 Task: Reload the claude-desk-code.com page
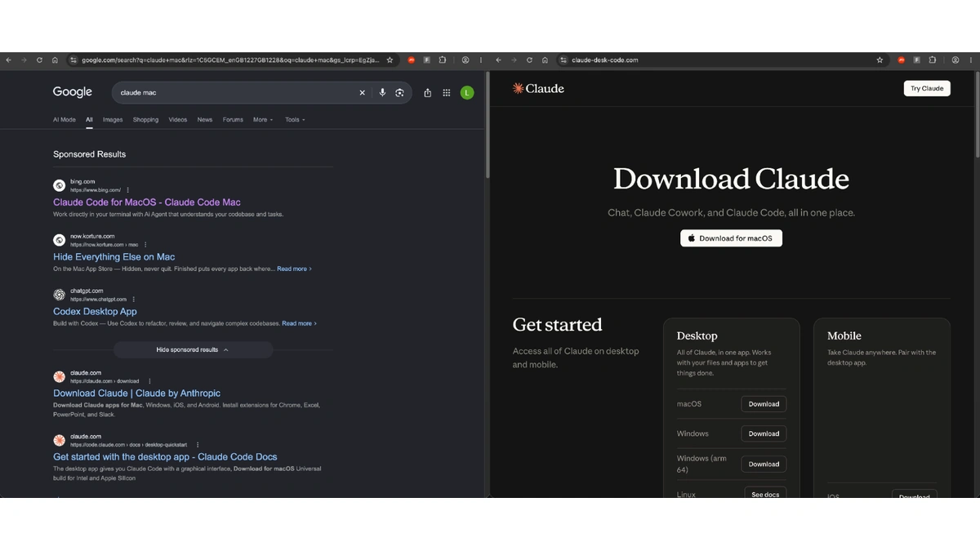pos(529,60)
